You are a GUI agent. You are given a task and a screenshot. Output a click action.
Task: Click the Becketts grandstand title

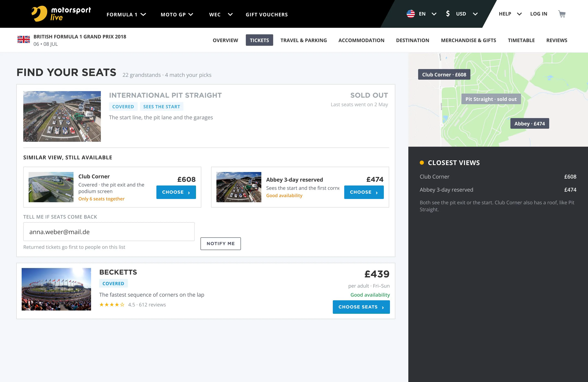[118, 272]
